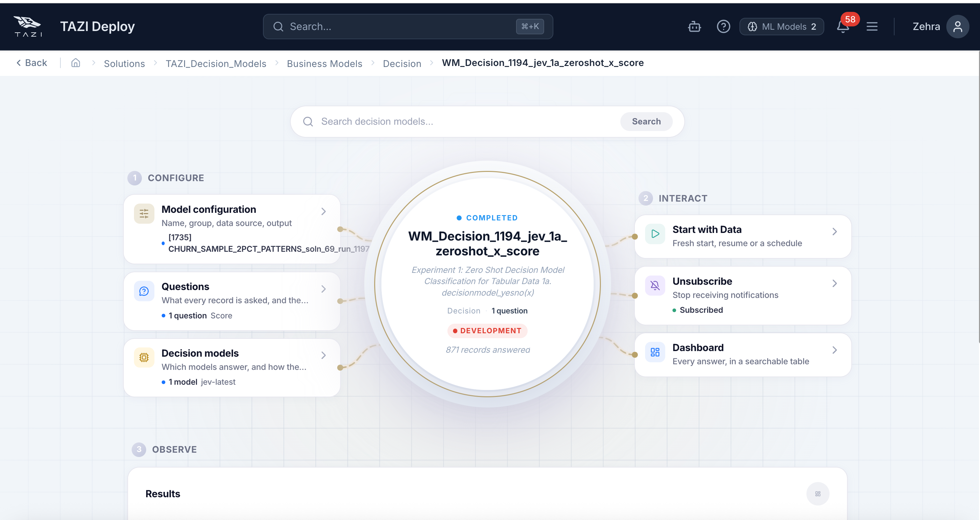Navigate to Solutions breadcrumb
The width and height of the screenshot is (980, 520).
point(124,64)
